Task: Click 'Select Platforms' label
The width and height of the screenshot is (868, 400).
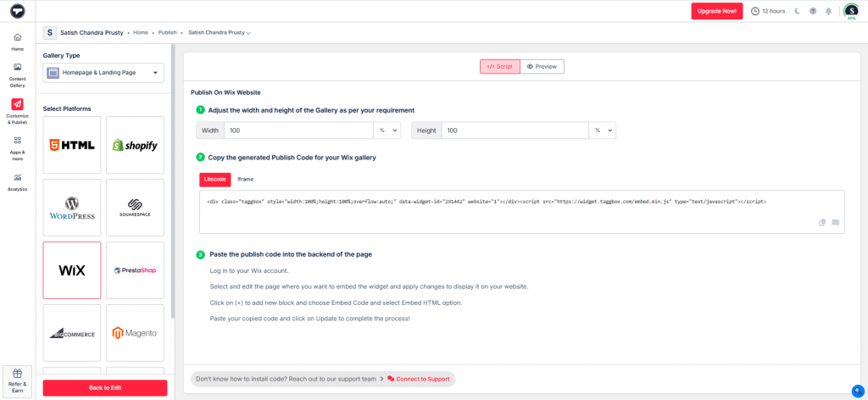Action: pos(67,108)
